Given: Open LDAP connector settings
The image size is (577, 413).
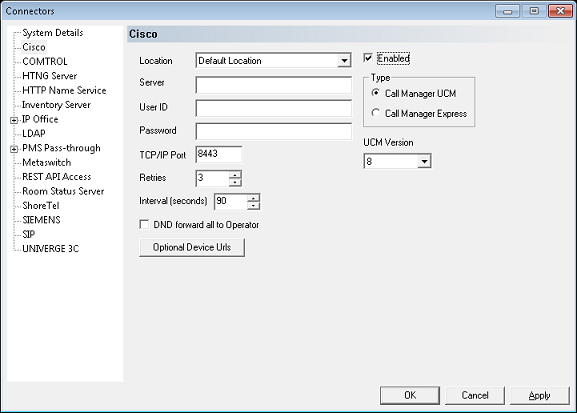Looking at the screenshot, I should coord(34,133).
